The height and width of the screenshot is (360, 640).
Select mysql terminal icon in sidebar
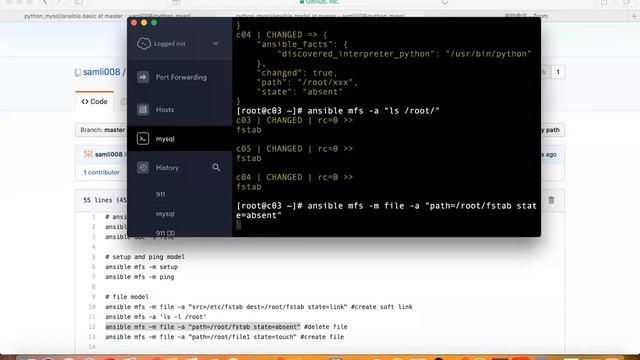pyautogui.click(x=143, y=139)
